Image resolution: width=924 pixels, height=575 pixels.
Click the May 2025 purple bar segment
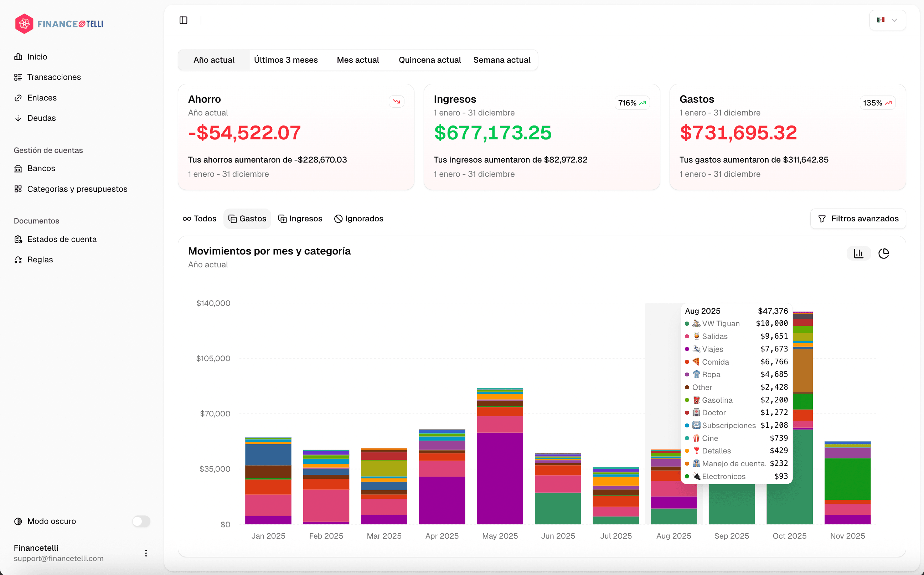500,478
